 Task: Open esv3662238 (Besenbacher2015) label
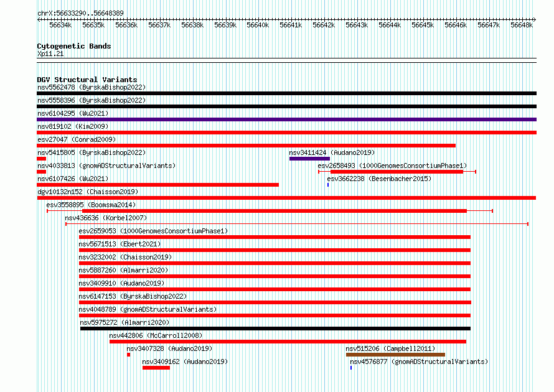click(x=379, y=179)
